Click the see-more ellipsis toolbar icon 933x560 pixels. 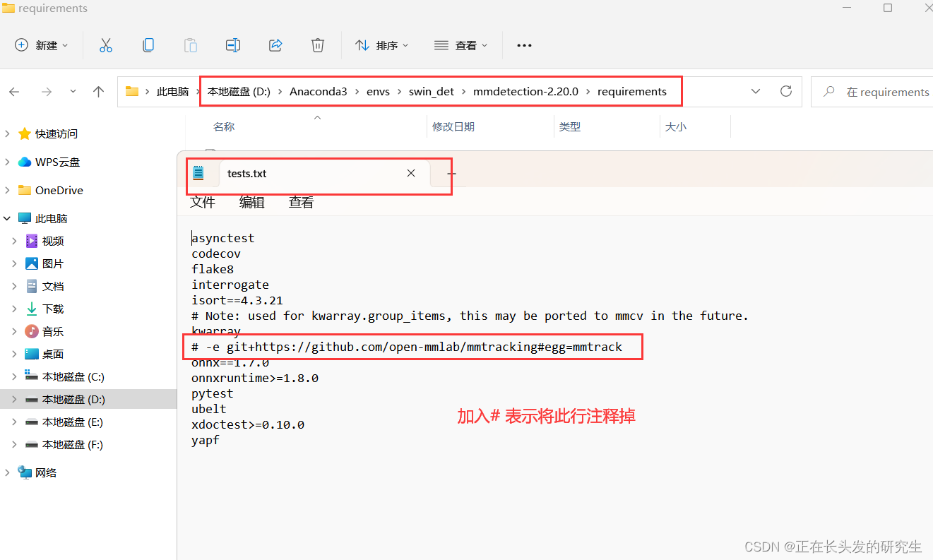pos(523,45)
